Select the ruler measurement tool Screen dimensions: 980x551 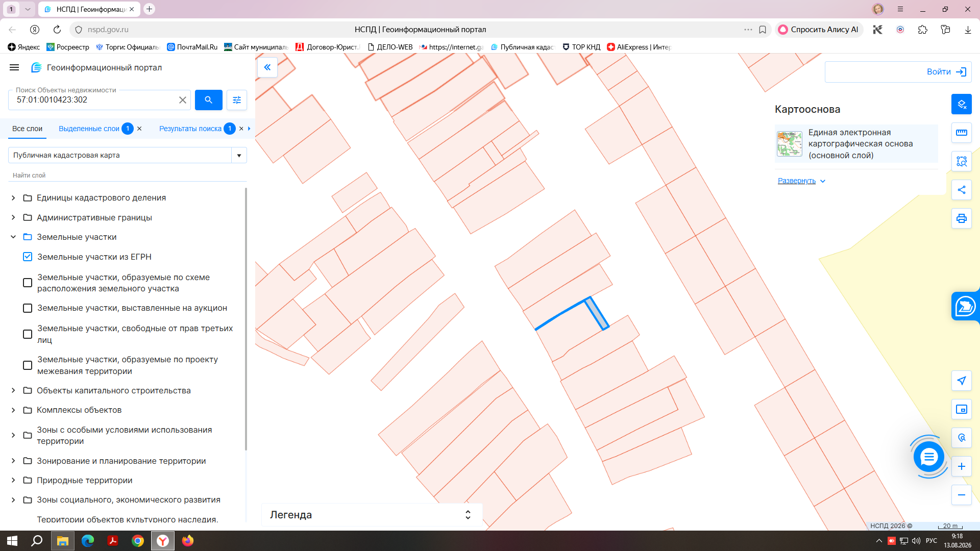962,133
